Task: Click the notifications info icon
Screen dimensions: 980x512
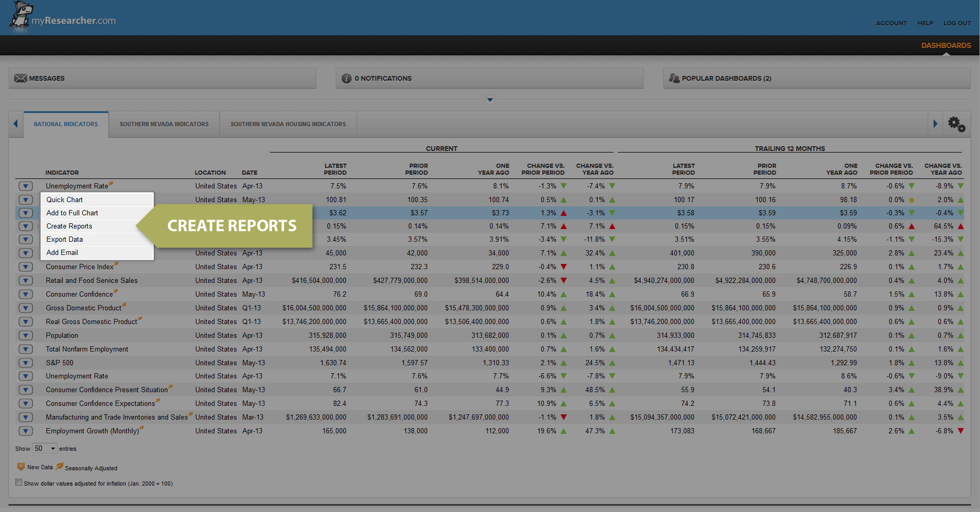Action: pos(346,78)
